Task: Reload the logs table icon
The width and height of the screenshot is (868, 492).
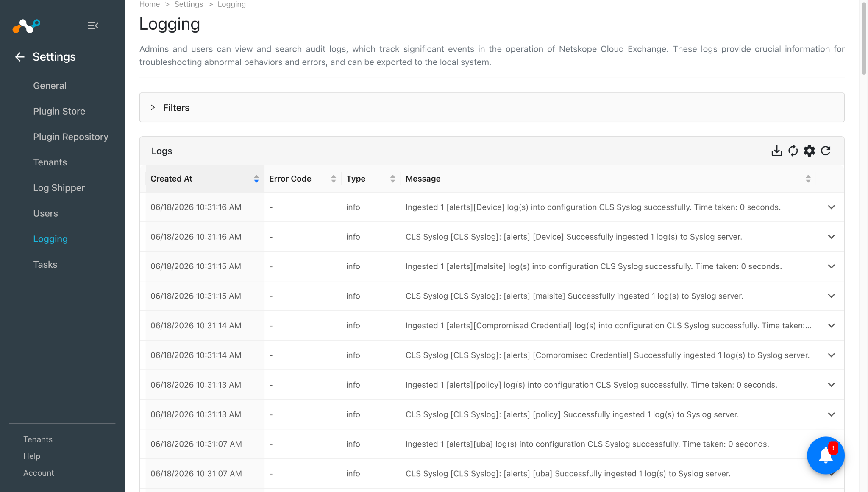Action: pos(826,151)
